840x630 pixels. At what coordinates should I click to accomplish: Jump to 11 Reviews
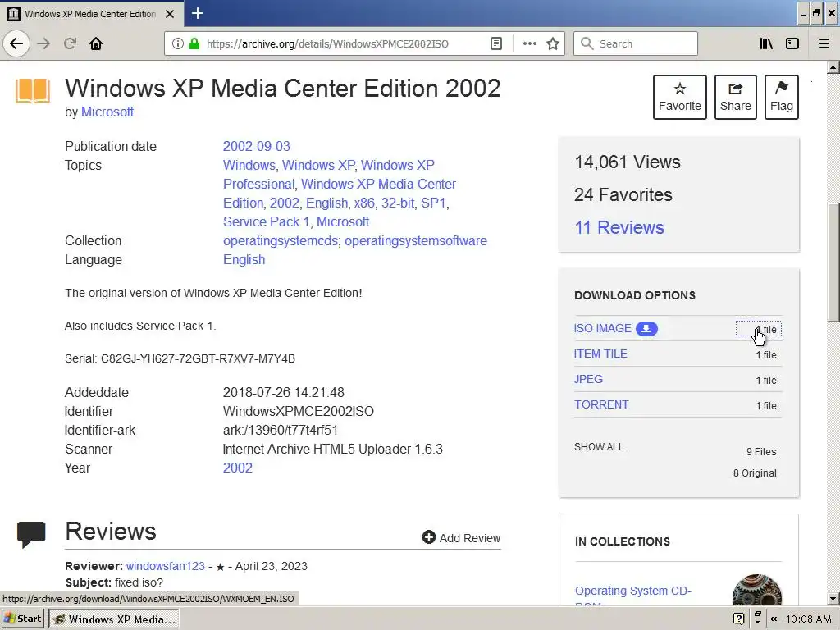[619, 227]
